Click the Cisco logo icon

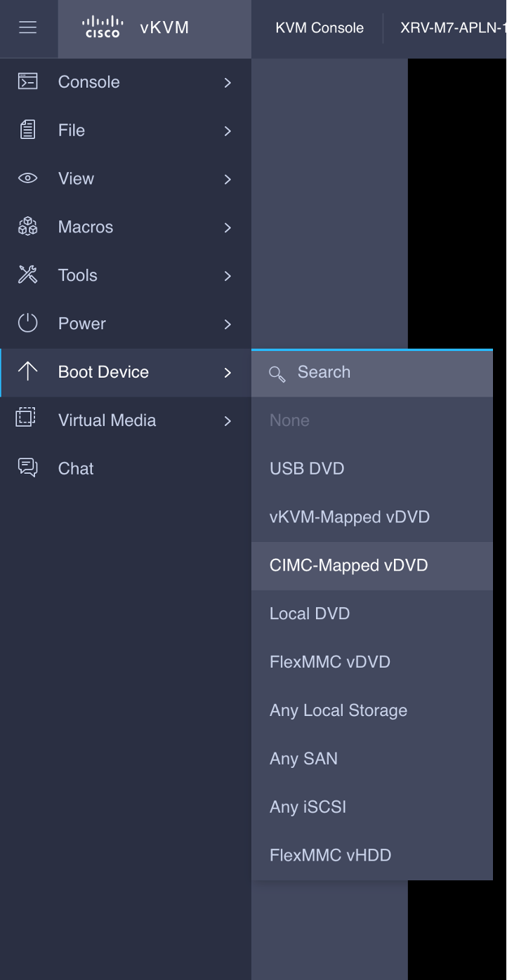103,27
